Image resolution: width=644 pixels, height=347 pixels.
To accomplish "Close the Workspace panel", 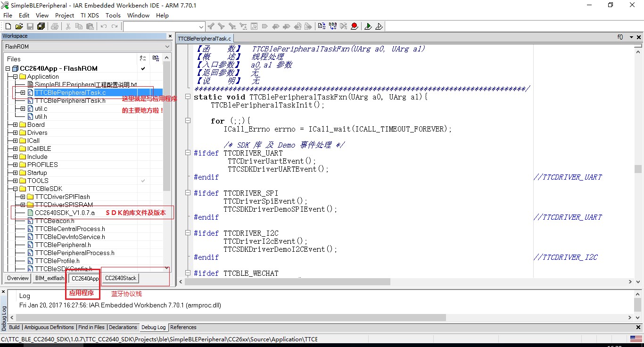I will coord(170,36).
